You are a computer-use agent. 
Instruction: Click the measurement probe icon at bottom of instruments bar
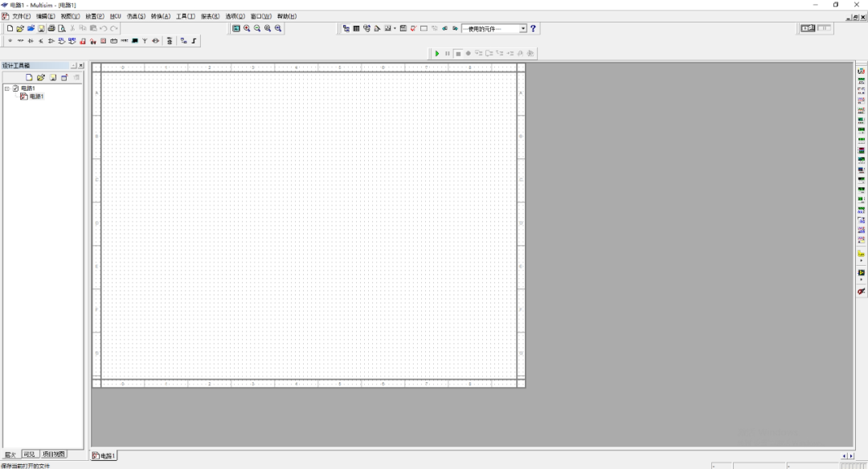[861, 291]
